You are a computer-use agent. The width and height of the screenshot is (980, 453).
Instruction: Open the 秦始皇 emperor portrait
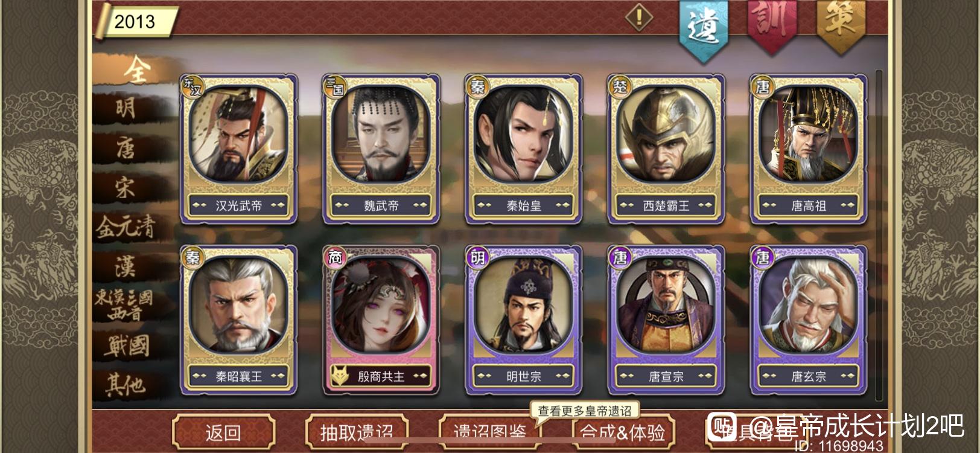coord(524,134)
